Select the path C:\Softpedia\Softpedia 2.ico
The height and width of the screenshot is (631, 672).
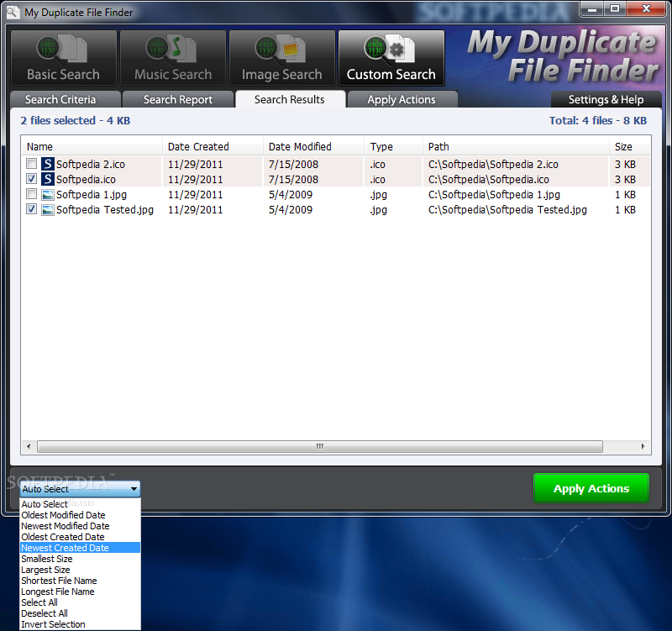493,164
